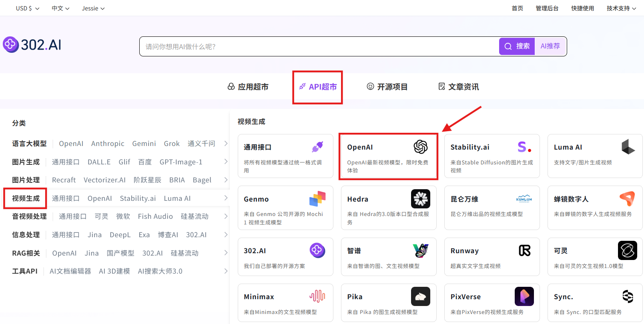
Task: Click the Genmo logo icon
Action: click(x=317, y=199)
